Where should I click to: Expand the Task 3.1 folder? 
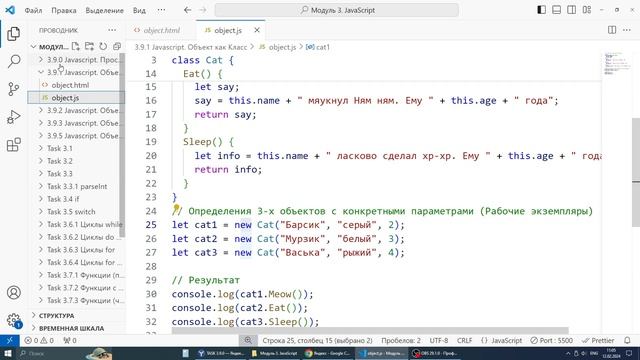(x=77, y=148)
